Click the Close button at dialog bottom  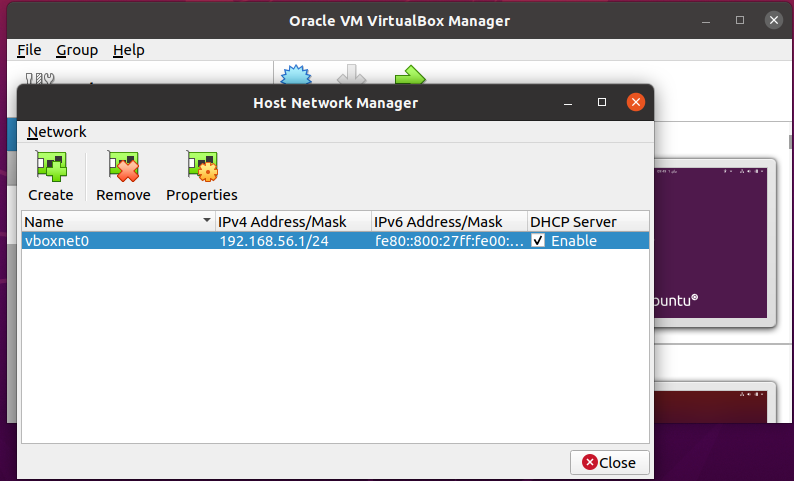(x=609, y=462)
